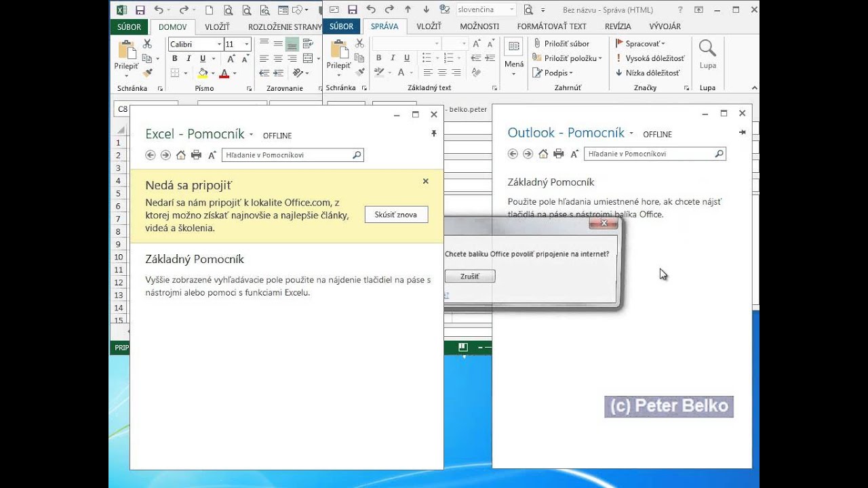Click Redo in Excel's quick access toolbar

(x=184, y=10)
